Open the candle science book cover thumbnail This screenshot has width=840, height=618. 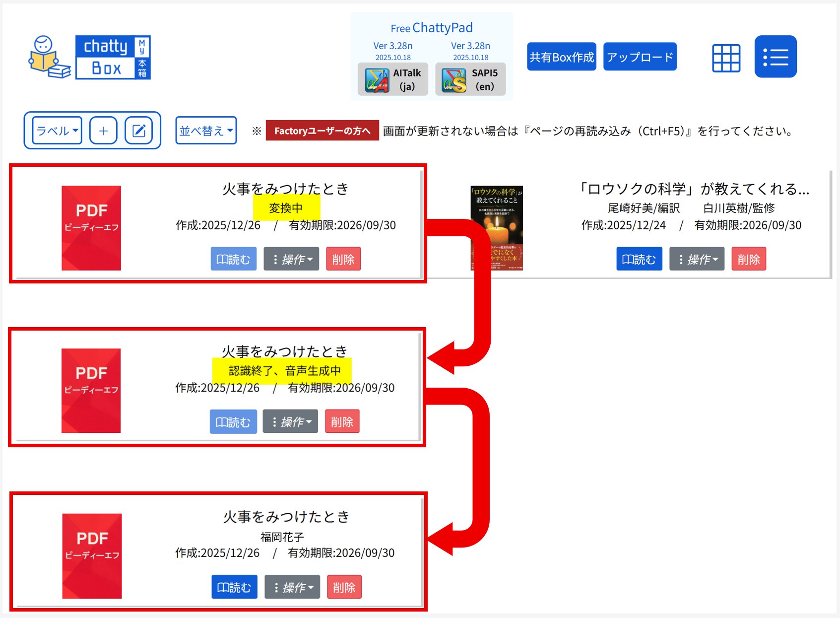click(x=496, y=228)
